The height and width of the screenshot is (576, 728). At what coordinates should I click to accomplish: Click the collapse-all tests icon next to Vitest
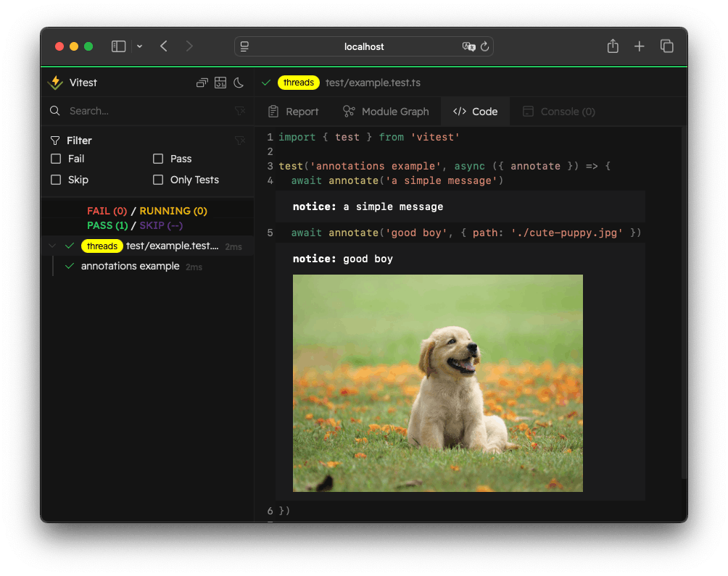pyautogui.click(x=202, y=83)
